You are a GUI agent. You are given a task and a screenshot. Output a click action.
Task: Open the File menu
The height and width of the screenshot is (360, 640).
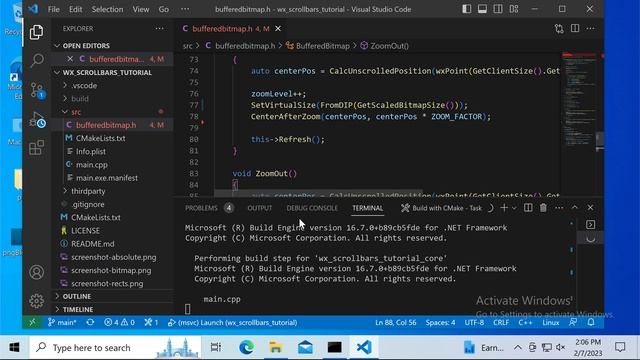pyautogui.click(x=53, y=9)
